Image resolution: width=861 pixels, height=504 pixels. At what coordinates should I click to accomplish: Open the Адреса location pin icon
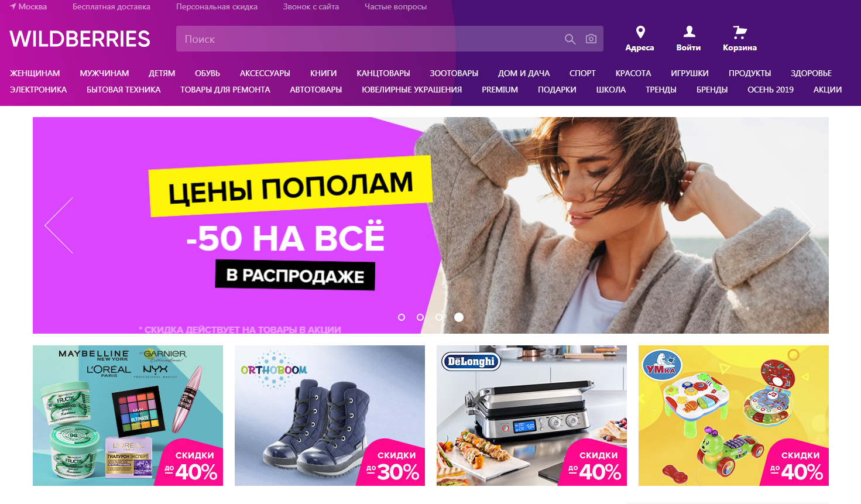(x=640, y=32)
